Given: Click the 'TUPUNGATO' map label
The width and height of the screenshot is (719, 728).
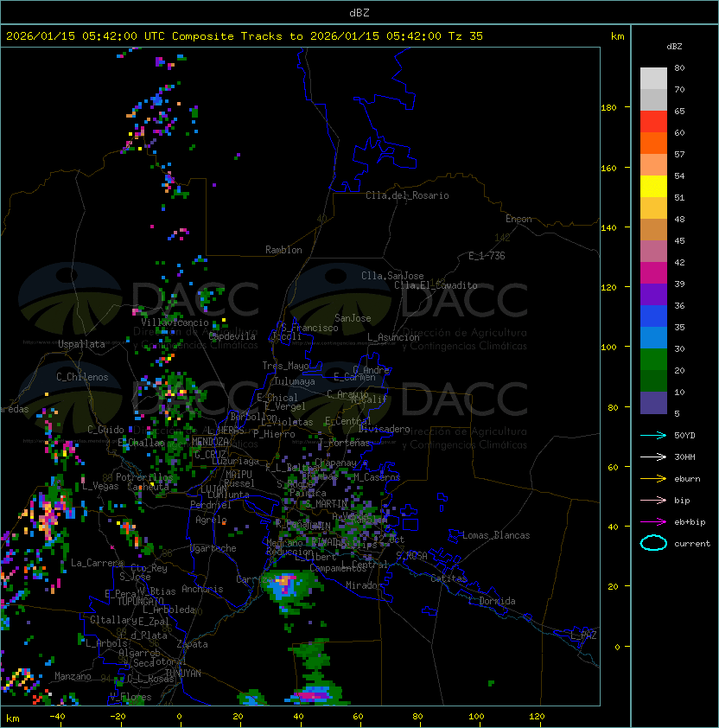Looking at the screenshot, I should pyautogui.click(x=140, y=601).
